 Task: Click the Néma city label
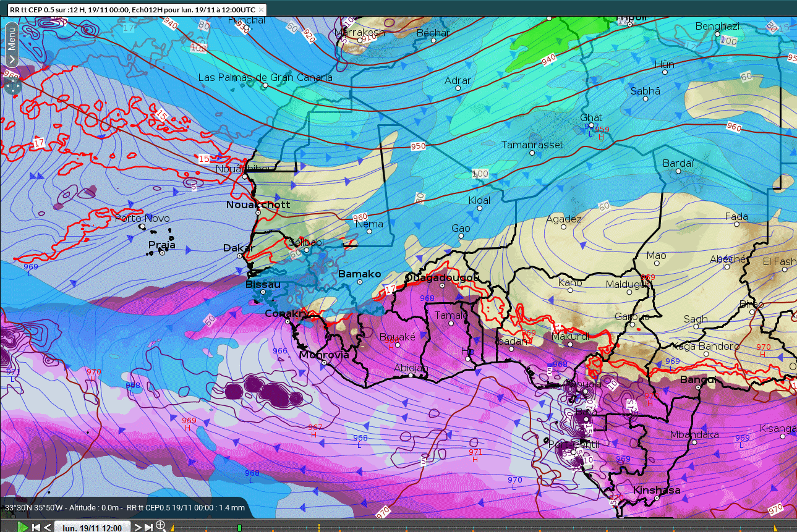coord(370,224)
